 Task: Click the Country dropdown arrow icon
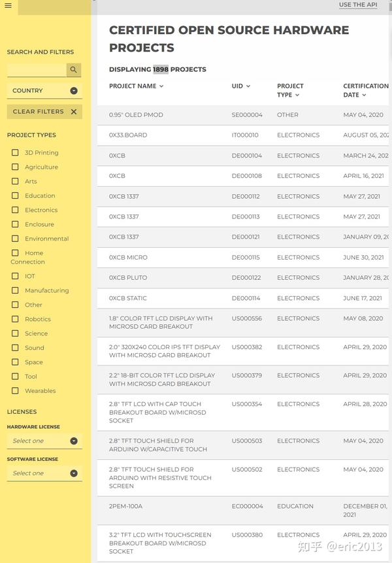74,91
